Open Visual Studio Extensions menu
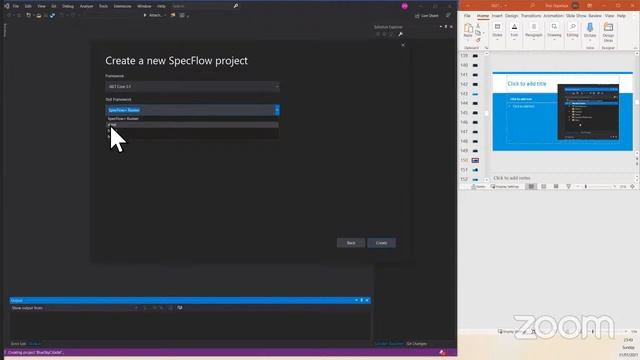Viewport: 640px width, 360px height. [x=122, y=6]
